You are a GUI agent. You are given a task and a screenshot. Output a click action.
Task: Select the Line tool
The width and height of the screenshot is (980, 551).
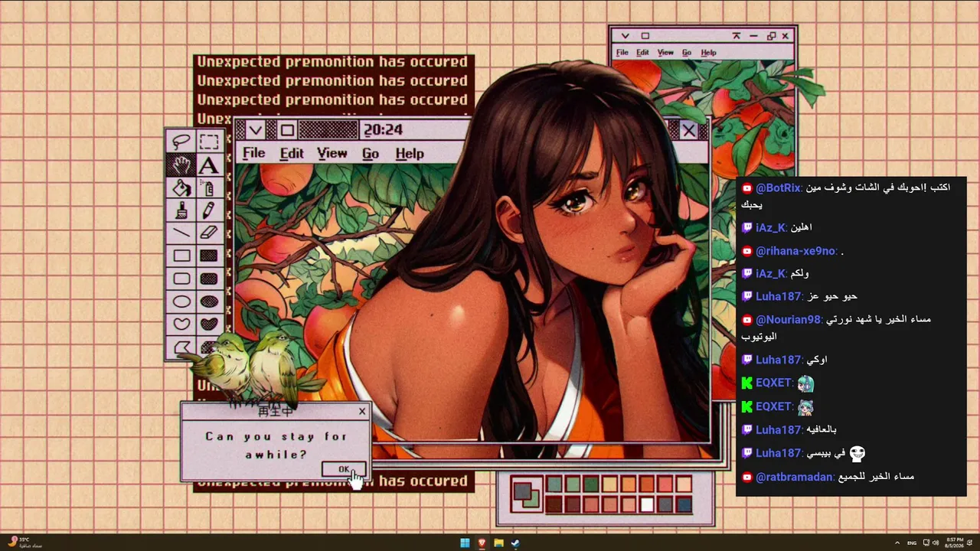(181, 233)
